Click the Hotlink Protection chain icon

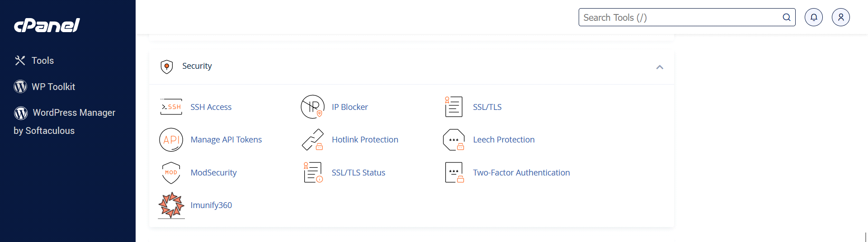pos(313,140)
